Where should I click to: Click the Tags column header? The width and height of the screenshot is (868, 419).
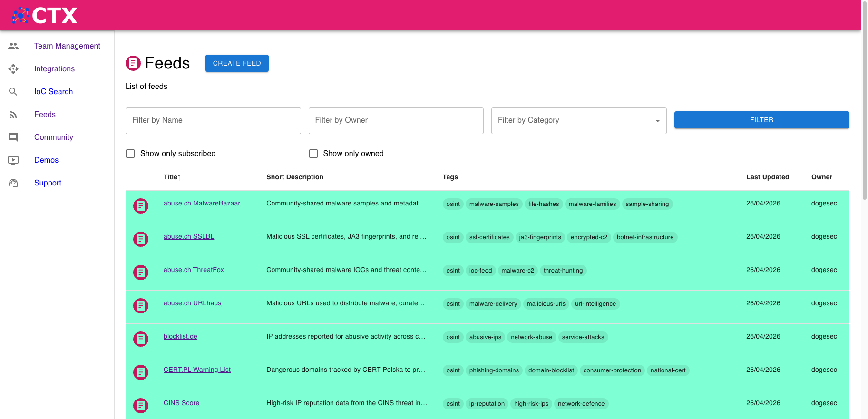pyautogui.click(x=450, y=177)
